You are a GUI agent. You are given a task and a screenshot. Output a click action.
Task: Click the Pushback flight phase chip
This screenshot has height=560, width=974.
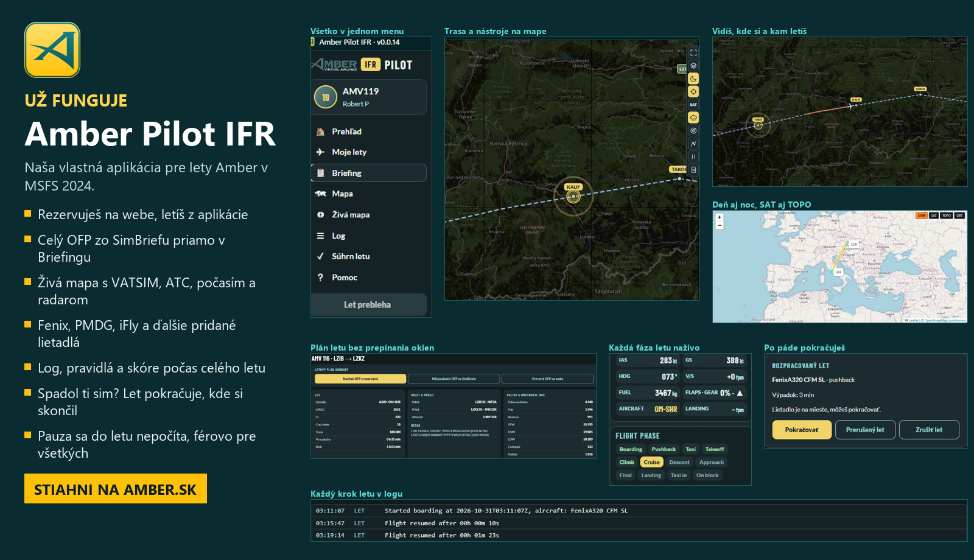point(664,449)
